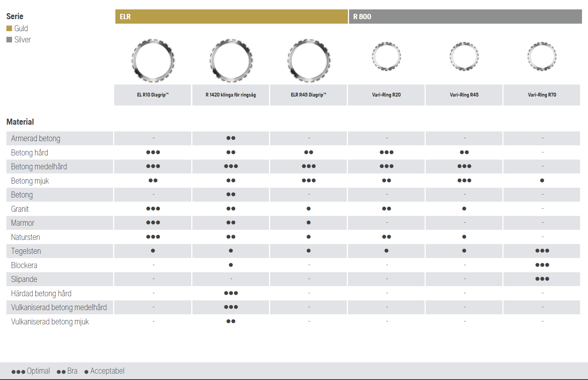This screenshot has width=588, height=380.
Task: Select the Armerad betong material row
Action: tap(36, 139)
